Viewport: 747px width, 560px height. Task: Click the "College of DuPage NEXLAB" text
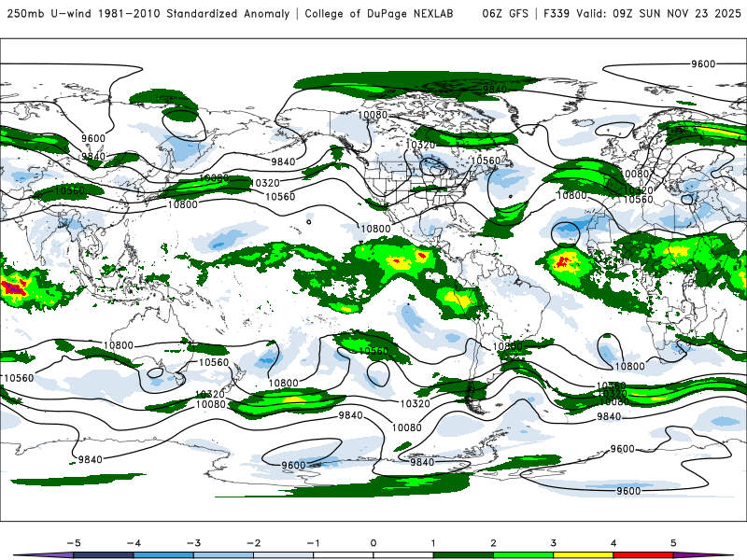(379, 14)
